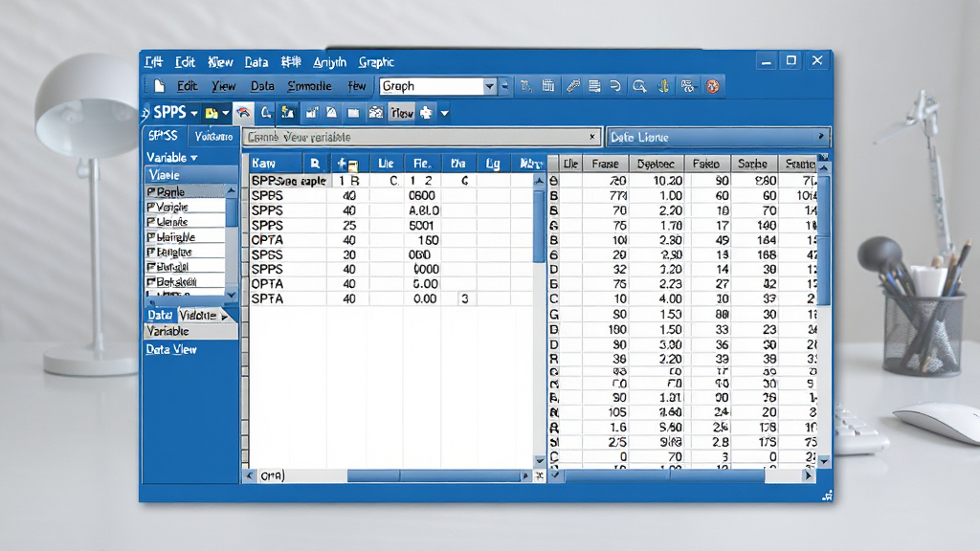Select the Date tab in the left panel
The height and width of the screenshot is (551, 980).
(x=160, y=315)
